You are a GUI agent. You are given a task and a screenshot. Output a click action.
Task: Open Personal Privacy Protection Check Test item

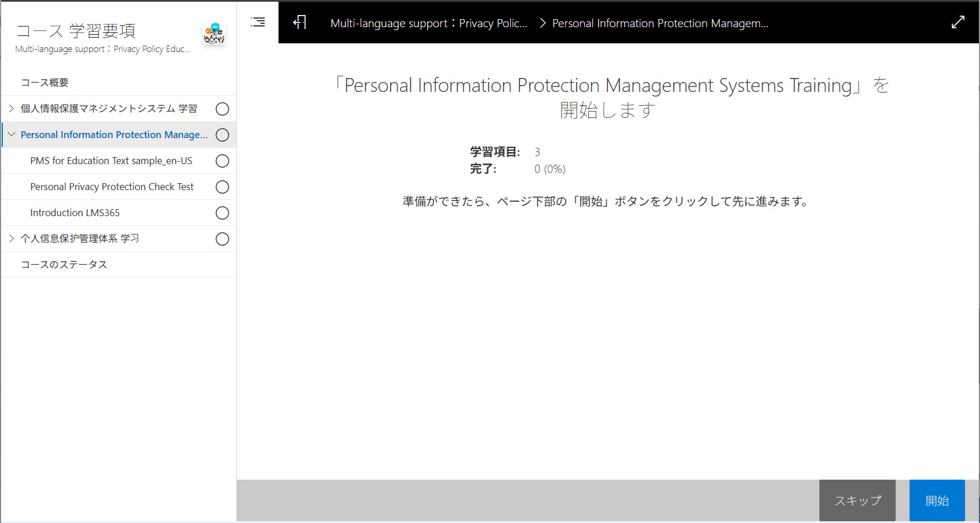[x=112, y=187]
